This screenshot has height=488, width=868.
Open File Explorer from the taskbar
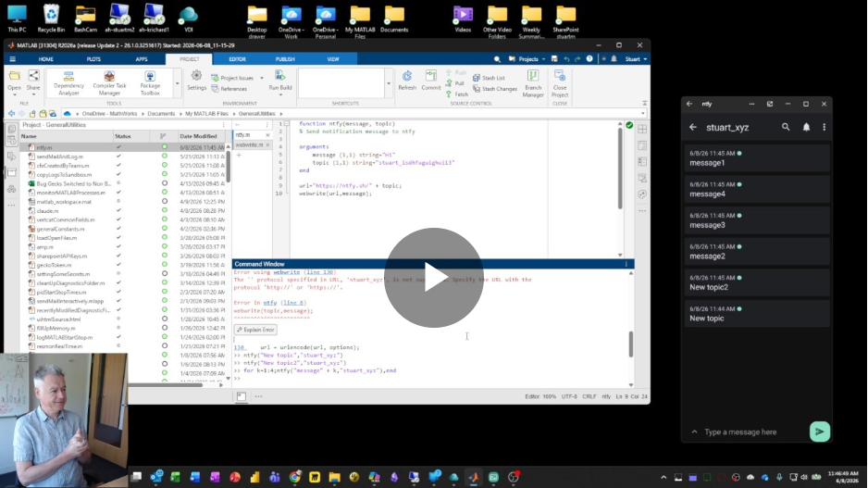tap(334, 477)
